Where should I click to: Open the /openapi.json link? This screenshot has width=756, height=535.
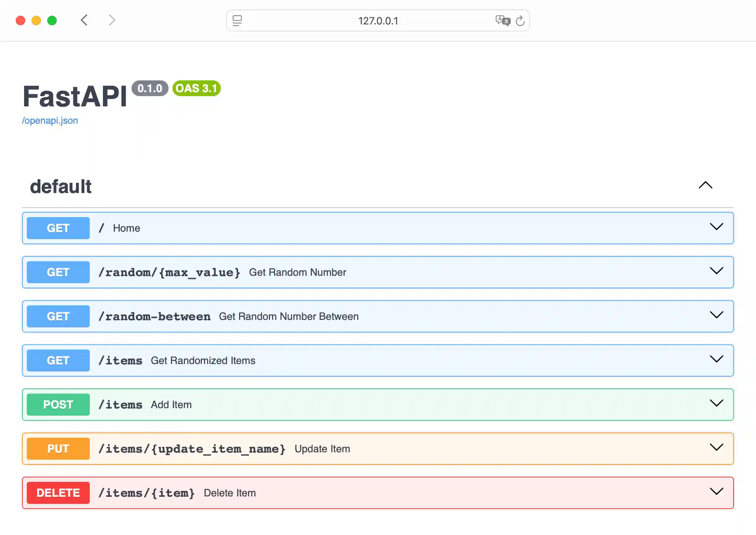tap(50, 120)
